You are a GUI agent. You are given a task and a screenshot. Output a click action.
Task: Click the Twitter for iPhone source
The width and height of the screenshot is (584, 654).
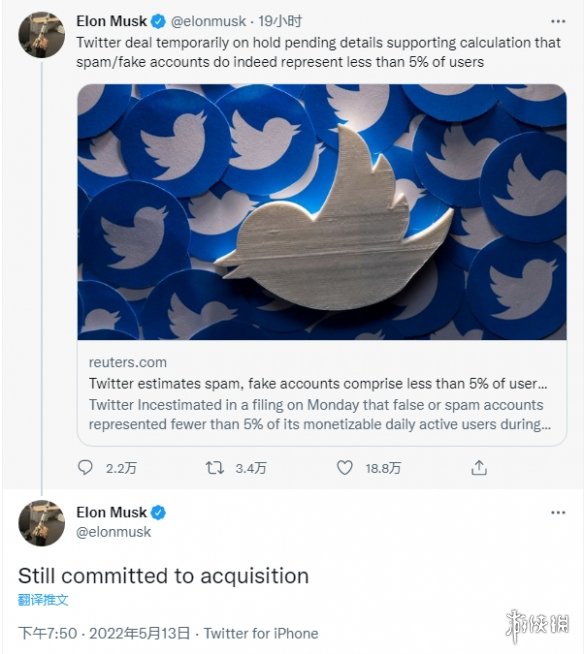(261, 633)
